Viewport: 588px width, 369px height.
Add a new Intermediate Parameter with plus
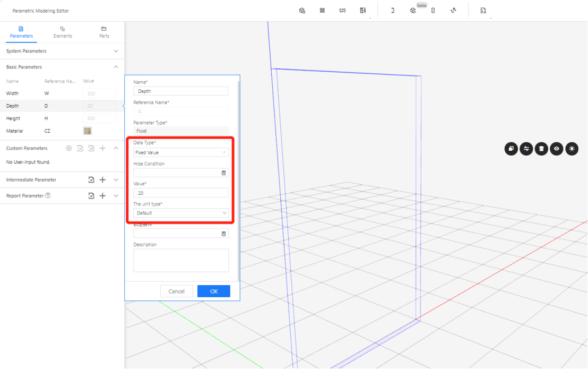point(103,180)
